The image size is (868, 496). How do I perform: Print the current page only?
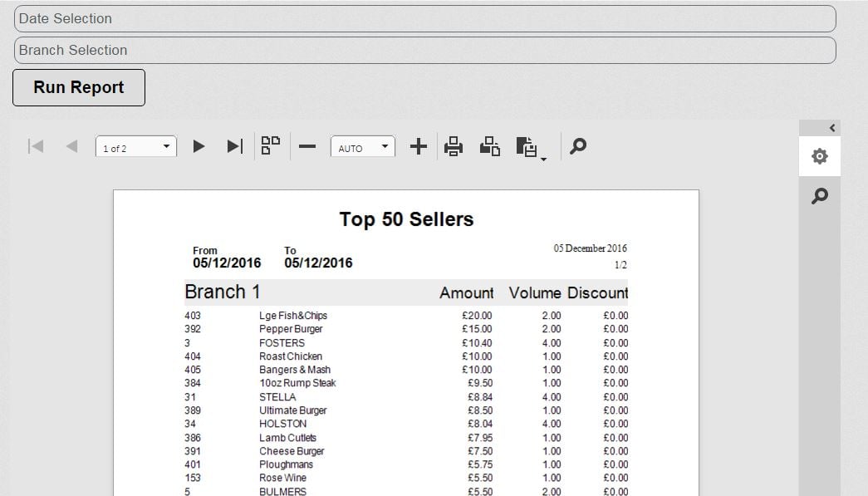490,147
